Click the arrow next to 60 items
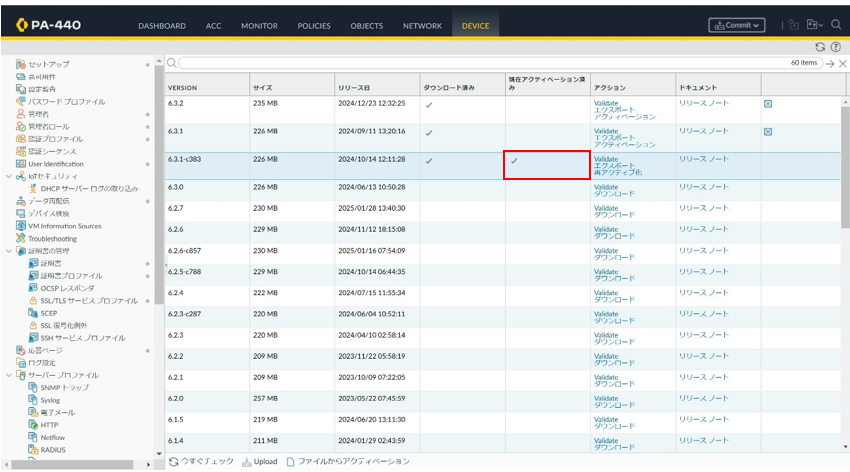This screenshot has width=850, height=472. (x=830, y=64)
